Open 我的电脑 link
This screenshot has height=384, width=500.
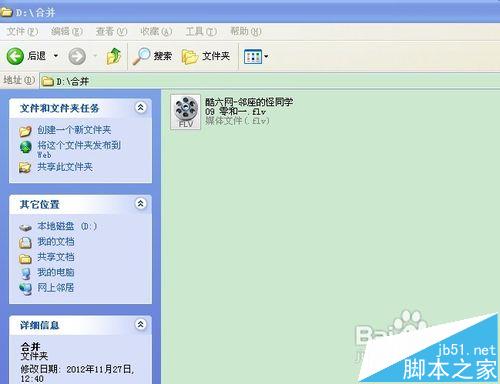[56, 272]
